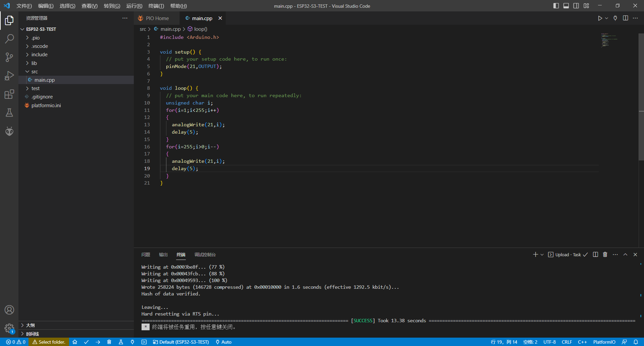This screenshot has height=346, width=644.
Task: Click PlatformIO Clean trash icon in status bar
Action: click(109, 342)
